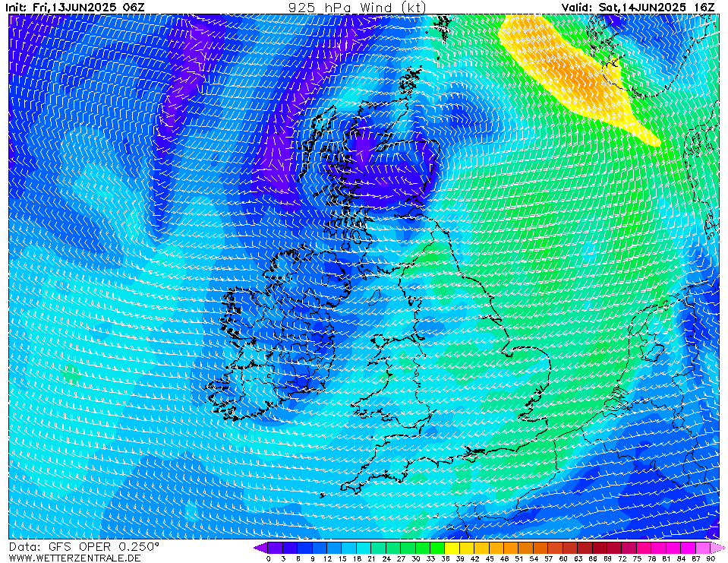Image resolution: width=728 pixels, height=563 pixels.
Task: Select the cyan swatch between 18 and 21
Action: click(364, 548)
